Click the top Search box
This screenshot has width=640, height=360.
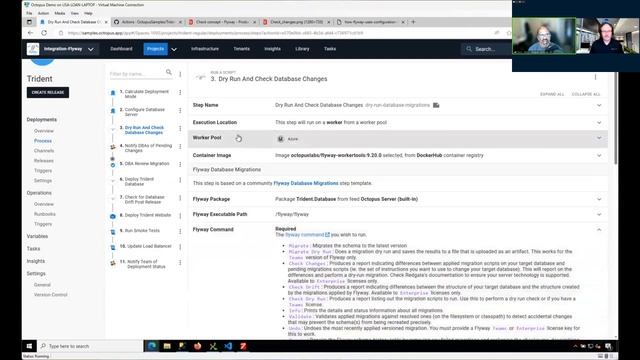486,49
